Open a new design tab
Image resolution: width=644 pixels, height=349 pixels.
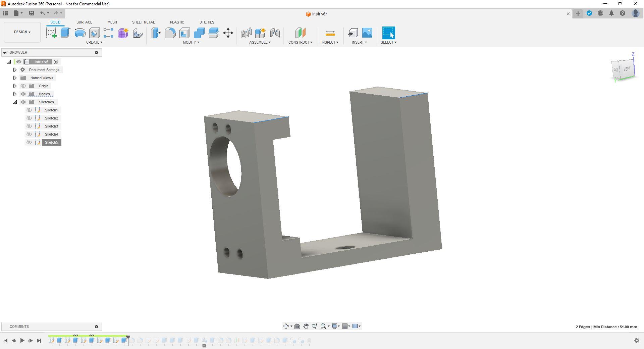coord(578,13)
